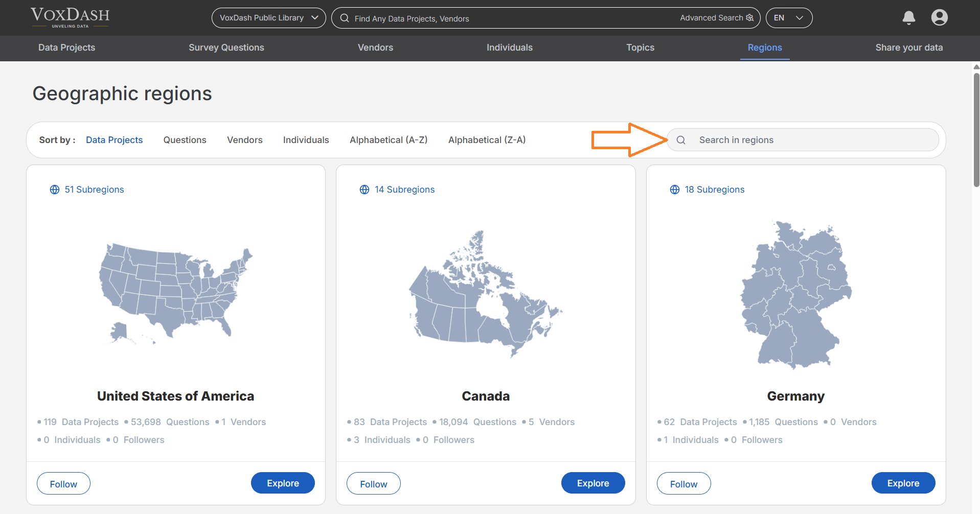Follow Germany
Viewport: 980px width, 514px height.
click(683, 483)
